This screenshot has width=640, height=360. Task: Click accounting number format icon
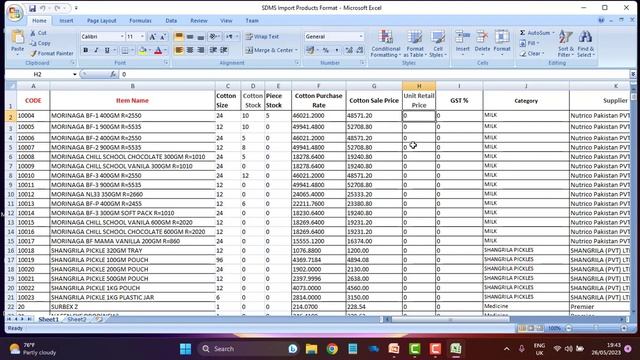click(310, 50)
